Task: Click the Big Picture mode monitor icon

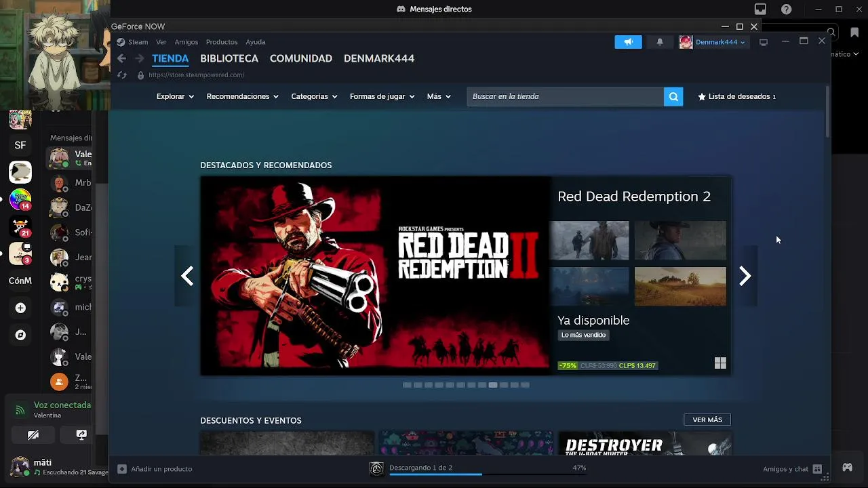Action: pos(764,42)
